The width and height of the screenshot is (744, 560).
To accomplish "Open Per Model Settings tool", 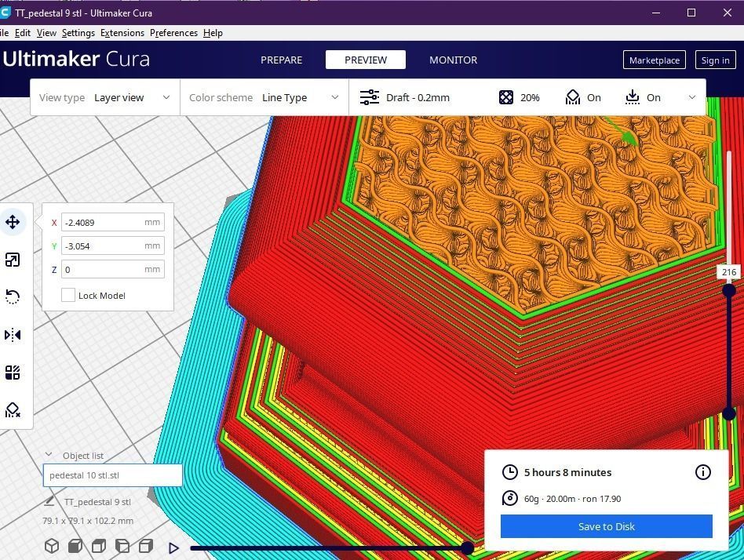I will [13, 373].
